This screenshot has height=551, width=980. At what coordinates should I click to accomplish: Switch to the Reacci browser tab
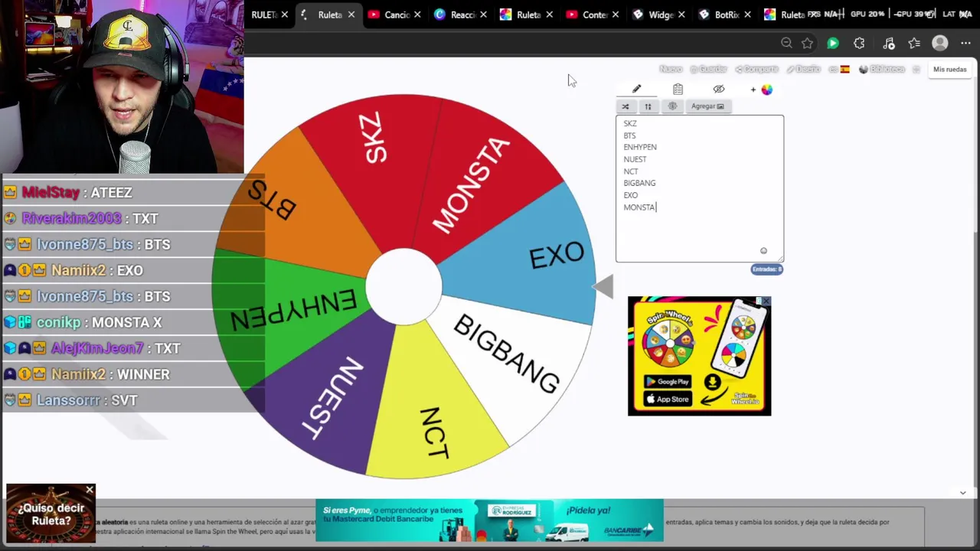pos(463,15)
